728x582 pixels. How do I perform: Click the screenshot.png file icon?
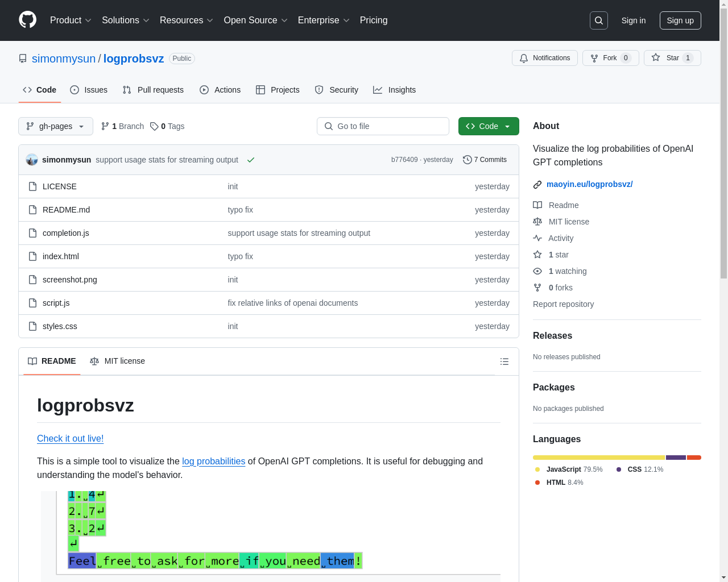pyautogui.click(x=33, y=280)
